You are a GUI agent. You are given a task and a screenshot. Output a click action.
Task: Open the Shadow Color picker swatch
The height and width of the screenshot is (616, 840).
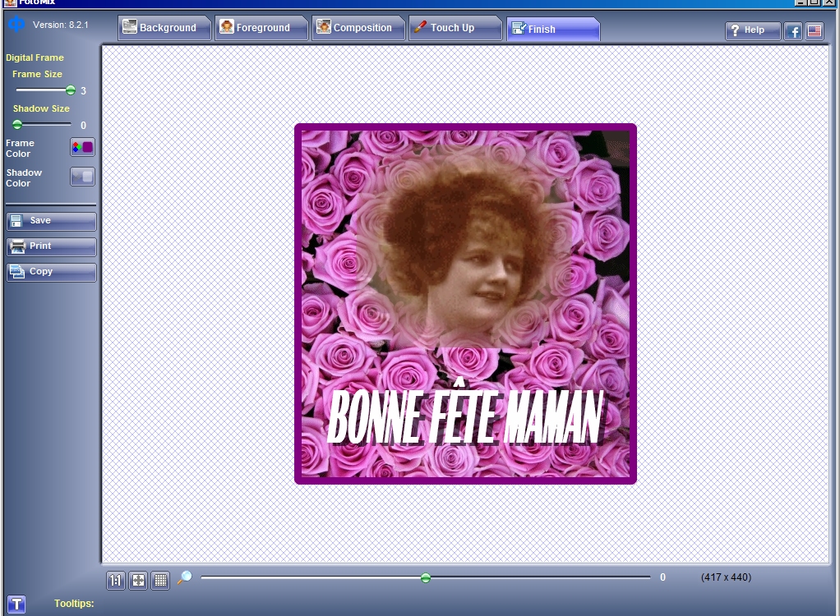(x=82, y=177)
